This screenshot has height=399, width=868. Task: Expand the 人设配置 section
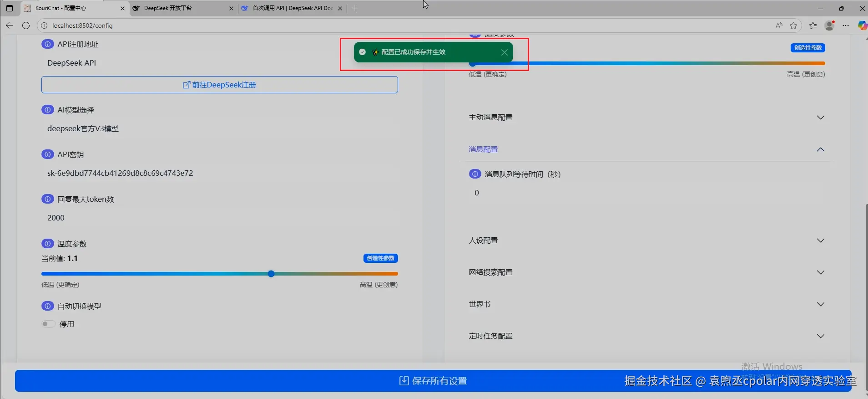(x=647, y=240)
